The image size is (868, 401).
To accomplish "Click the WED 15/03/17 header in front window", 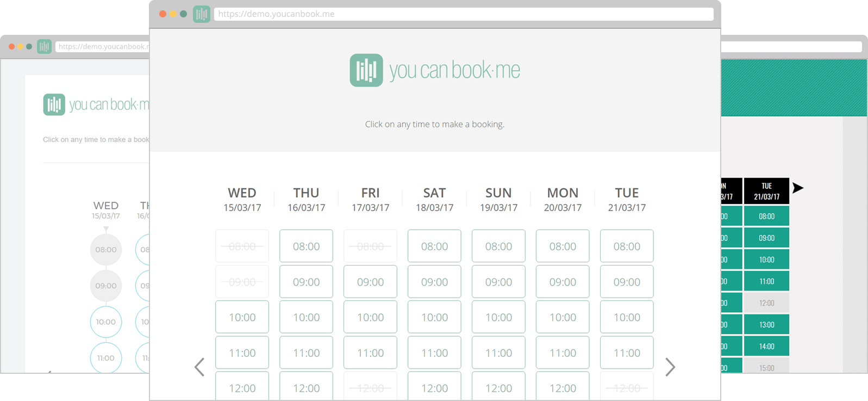I will (242, 200).
